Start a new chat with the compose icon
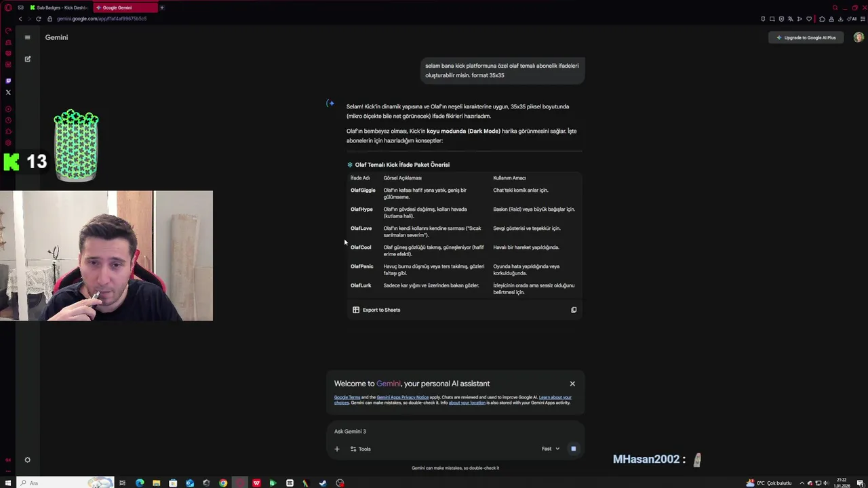The image size is (868, 488). tap(28, 59)
